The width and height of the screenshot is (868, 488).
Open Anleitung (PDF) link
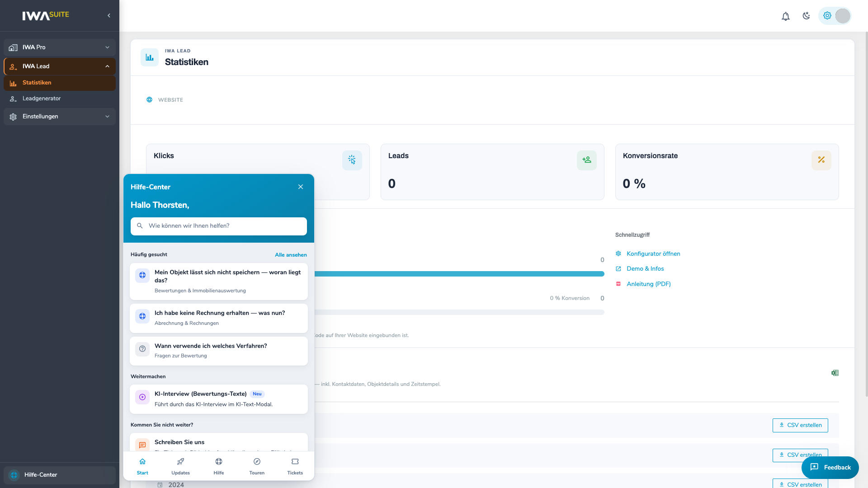coord(649,284)
